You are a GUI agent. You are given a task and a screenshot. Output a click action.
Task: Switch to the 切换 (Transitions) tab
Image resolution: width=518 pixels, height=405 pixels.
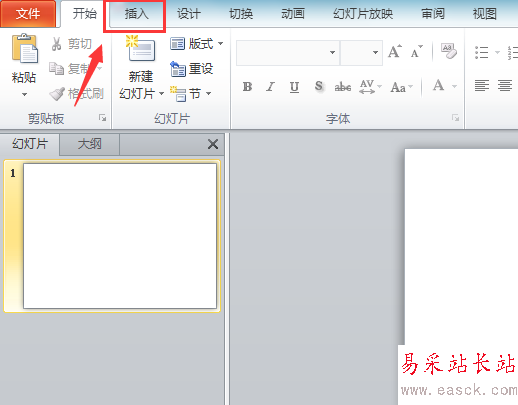pos(241,14)
